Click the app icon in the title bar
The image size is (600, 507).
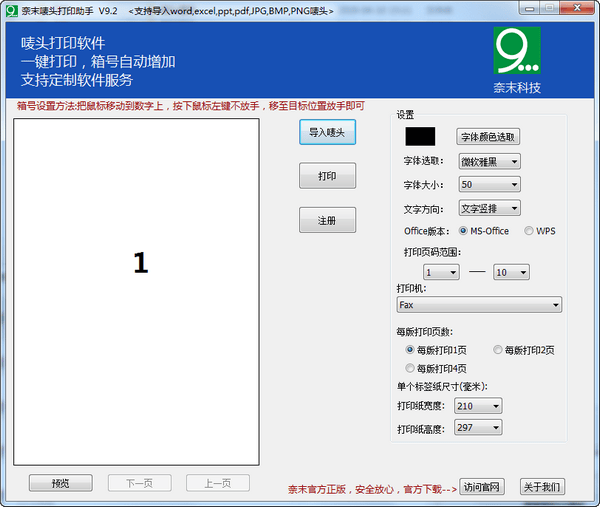click(x=11, y=11)
